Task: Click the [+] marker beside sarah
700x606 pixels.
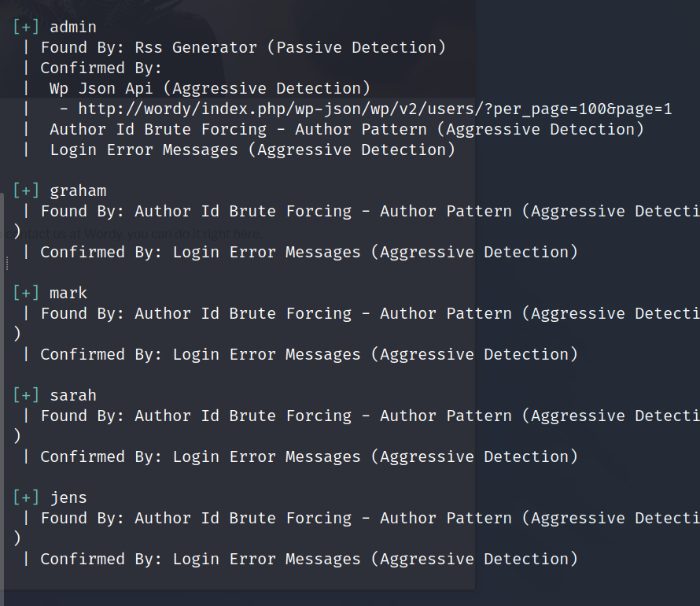Action: tap(26, 395)
